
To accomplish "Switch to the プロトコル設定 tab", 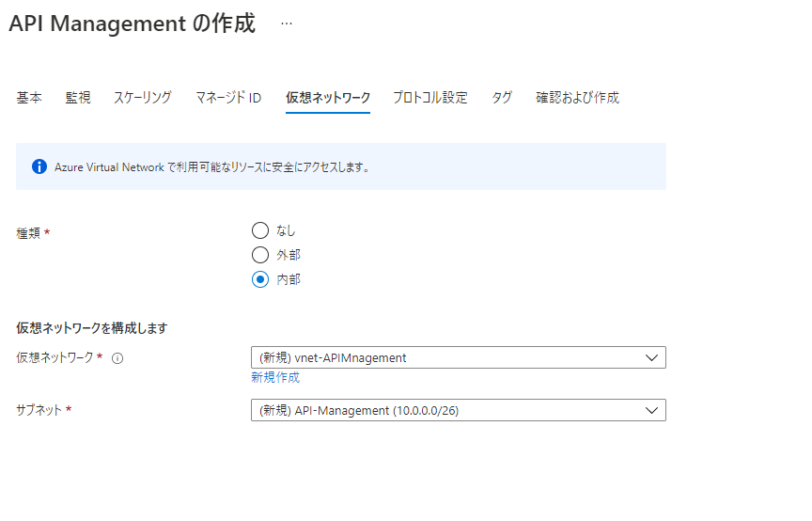I will pos(430,98).
